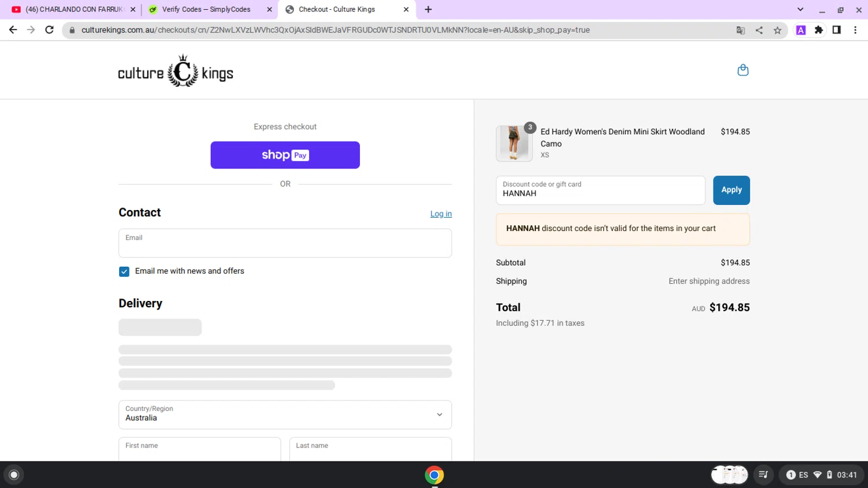Viewport: 868px width, 488px height.
Task: Click the Ed Hardy Women's Denim Mini Skirt title
Action: pyautogui.click(x=623, y=138)
